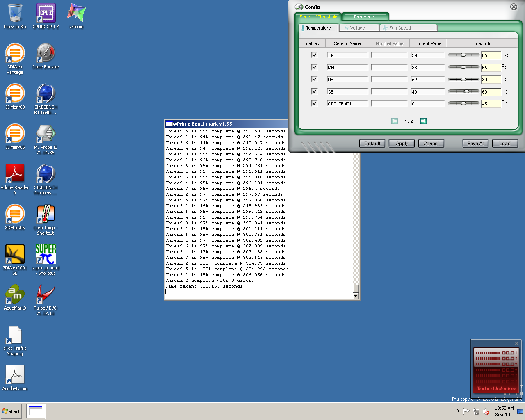525x420 pixels.
Task: Open the Recycle Bin desktop icon
Action: [x=15, y=16]
